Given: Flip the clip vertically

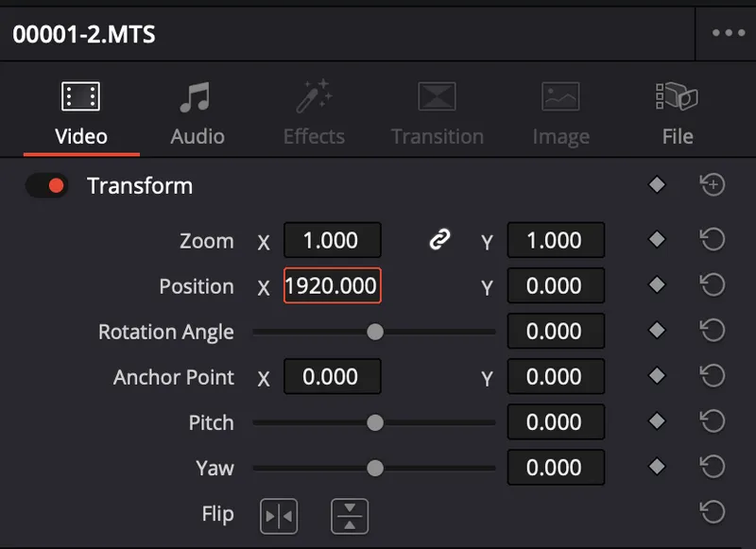Looking at the screenshot, I should pyautogui.click(x=350, y=516).
